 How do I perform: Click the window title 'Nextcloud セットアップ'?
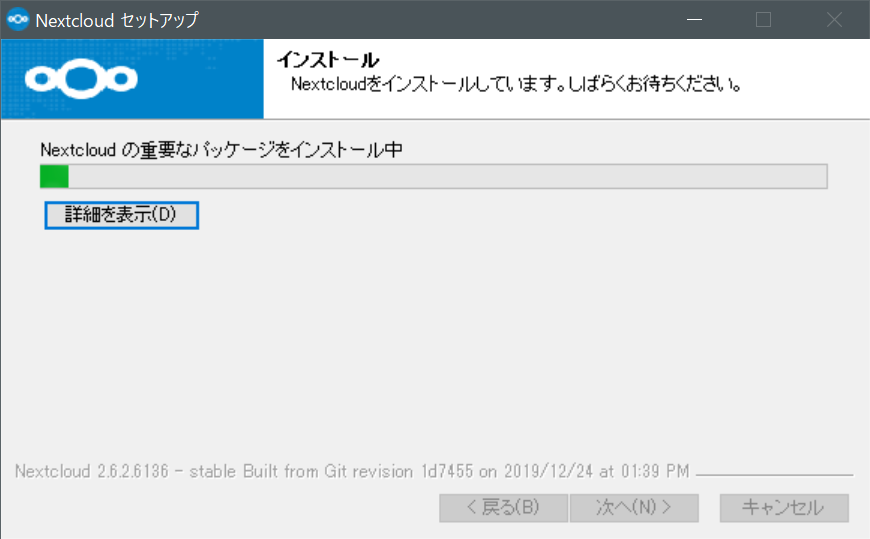coord(117,20)
